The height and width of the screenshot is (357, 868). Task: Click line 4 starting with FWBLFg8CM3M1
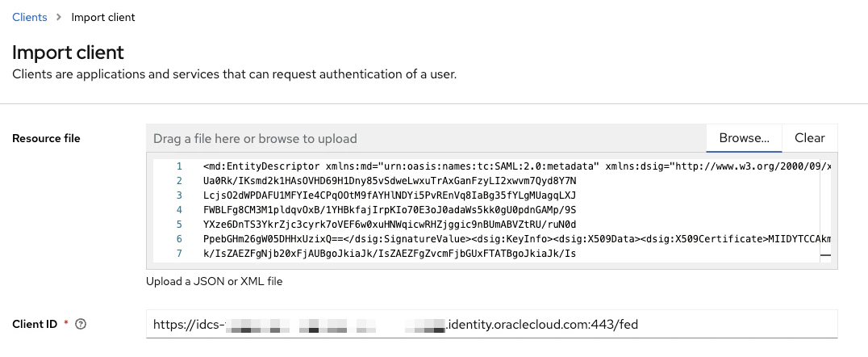click(390, 210)
